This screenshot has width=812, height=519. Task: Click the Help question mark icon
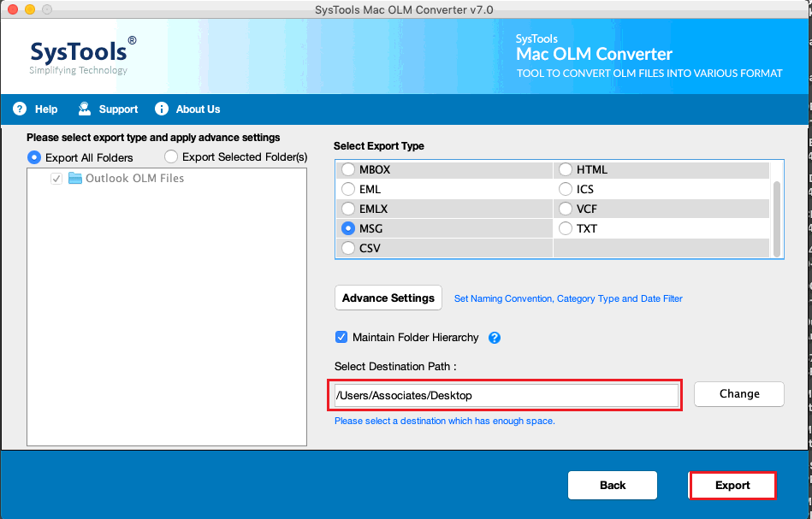pyautogui.click(x=20, y=109)
